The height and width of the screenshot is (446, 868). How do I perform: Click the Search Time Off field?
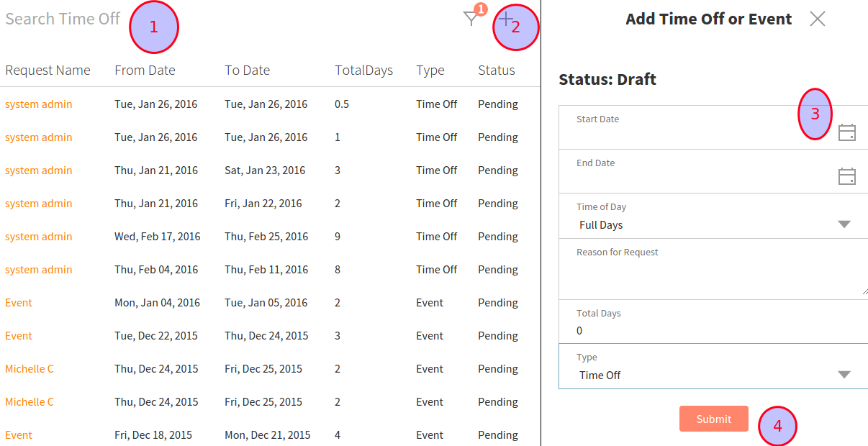pos(65,19)
